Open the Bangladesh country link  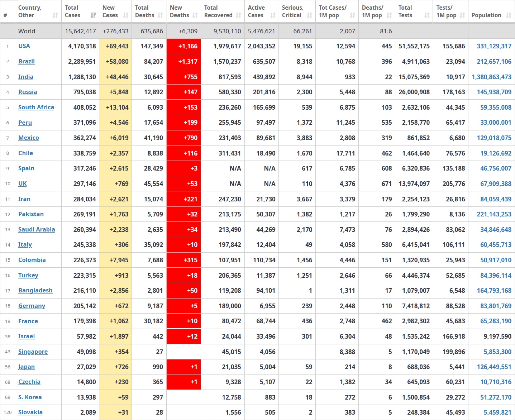point(35,291)
